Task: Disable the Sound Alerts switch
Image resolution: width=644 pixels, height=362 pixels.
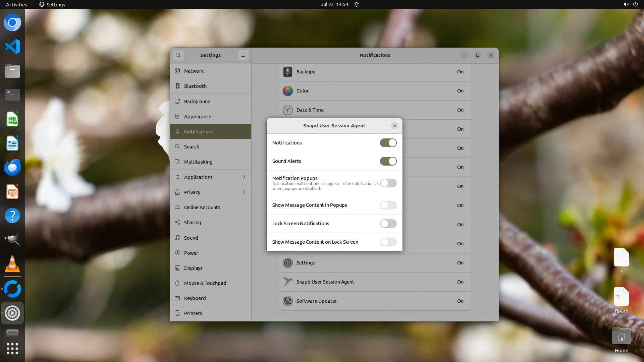Action: (x=388, y=161)
